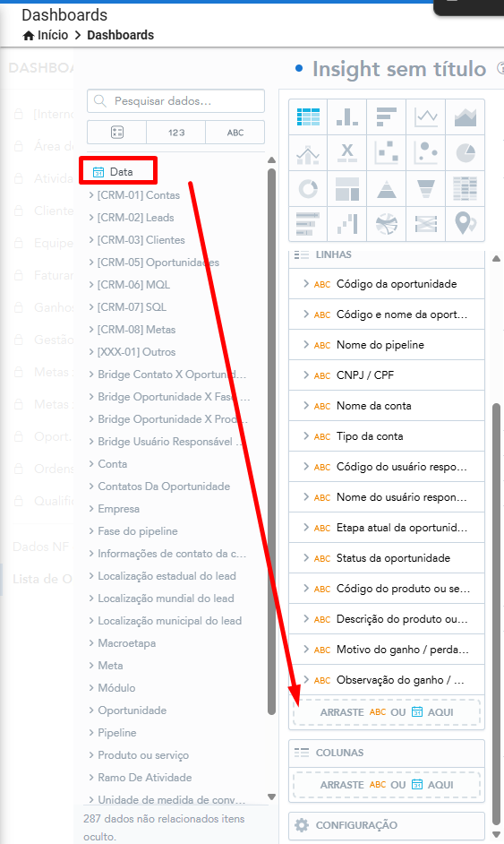Click the Insight sem título title
Viewport: 504px width, 844px height.
(x=399, y=69)
